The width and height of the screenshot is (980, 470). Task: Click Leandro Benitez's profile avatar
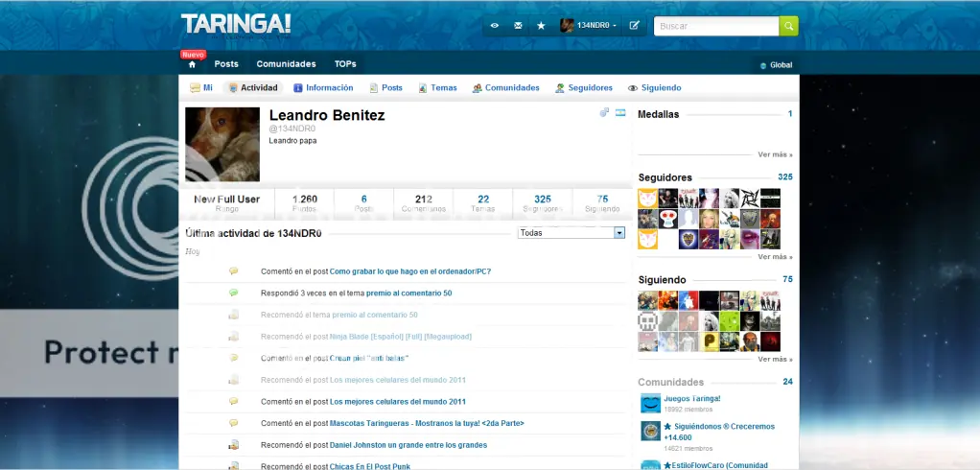(x=222, y=145)
